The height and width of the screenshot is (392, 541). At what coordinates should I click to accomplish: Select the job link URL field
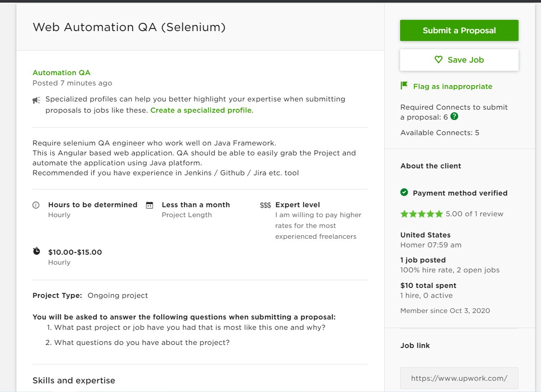(x=459, y=378)
